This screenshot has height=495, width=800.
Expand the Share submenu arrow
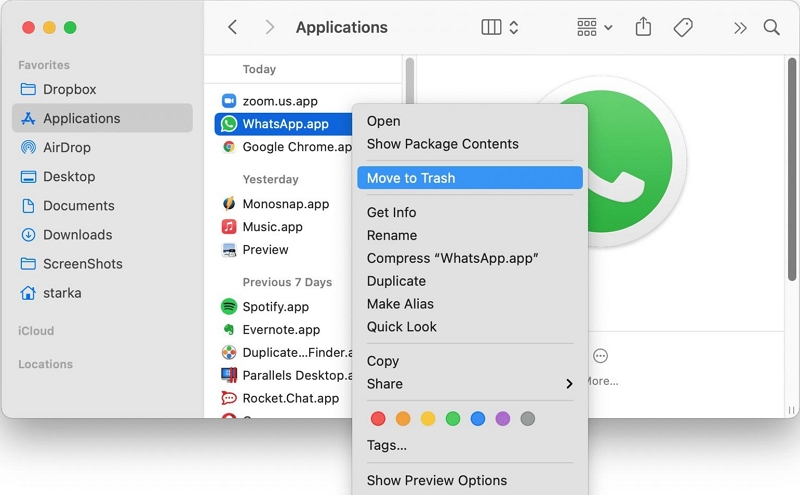point(569,384)
